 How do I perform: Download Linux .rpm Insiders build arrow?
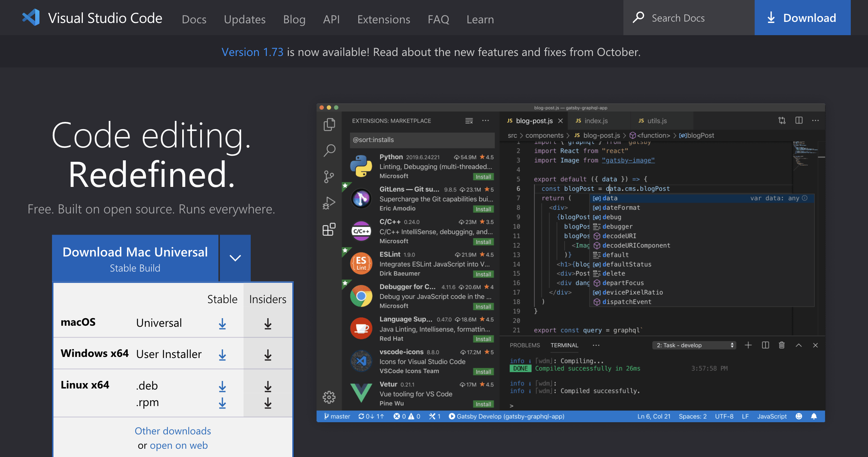tap(268, 403)
